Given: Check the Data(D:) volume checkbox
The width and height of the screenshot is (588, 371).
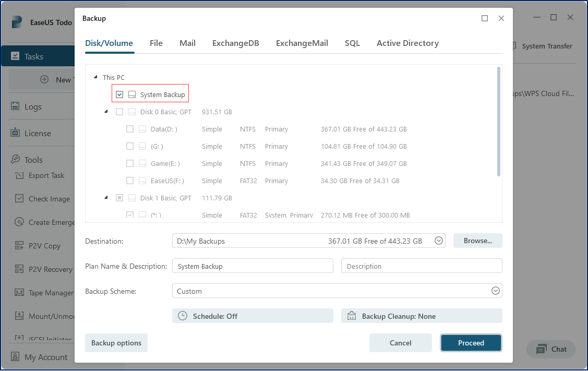Looking at the screenshot, I should 130,129.
